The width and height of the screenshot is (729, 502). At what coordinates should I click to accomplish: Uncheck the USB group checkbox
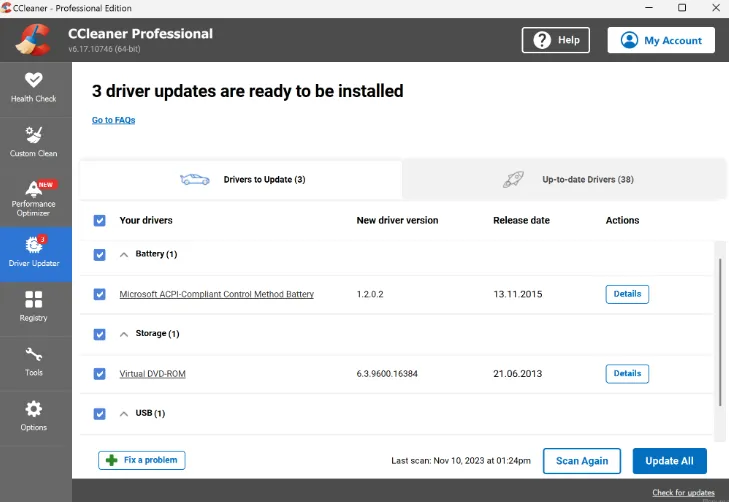99,414
